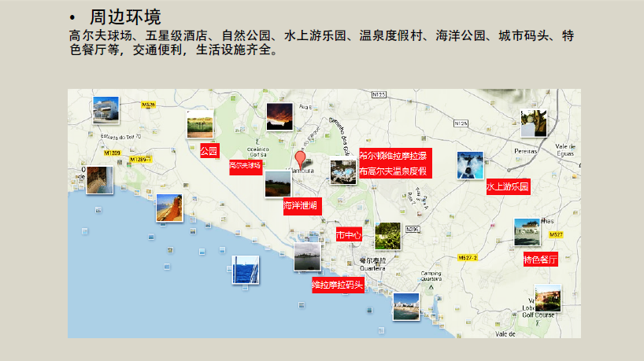The height and width of the screenshot is (361, 644).
Task: Click the M1289 yellow road badge
Action: click(x=112, y=153)
